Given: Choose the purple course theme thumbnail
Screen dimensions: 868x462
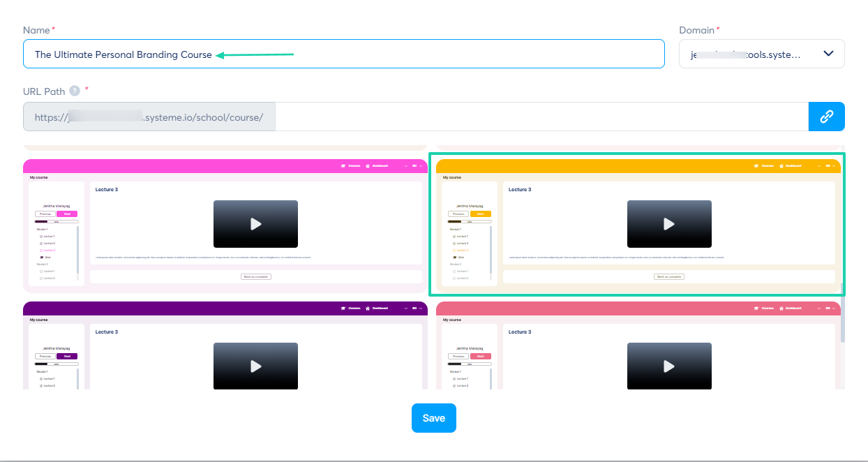Looking at the screenshot, I should coord(225,345).
